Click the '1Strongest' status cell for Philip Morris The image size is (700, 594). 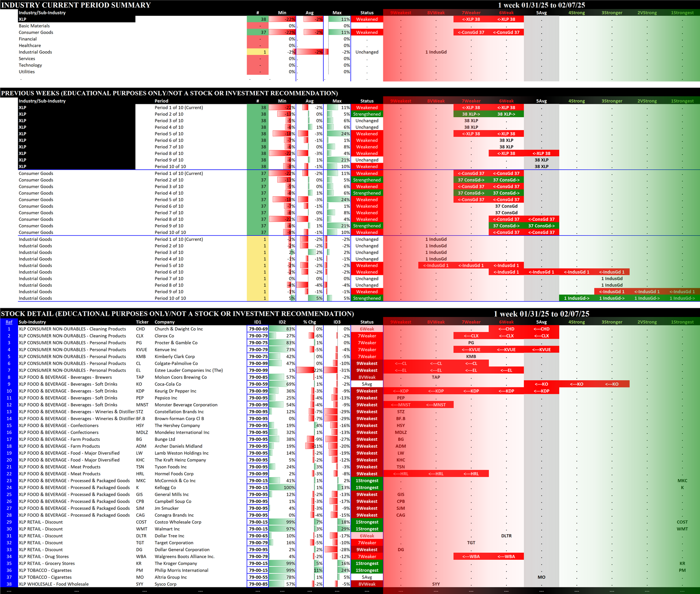pos(367,571)
